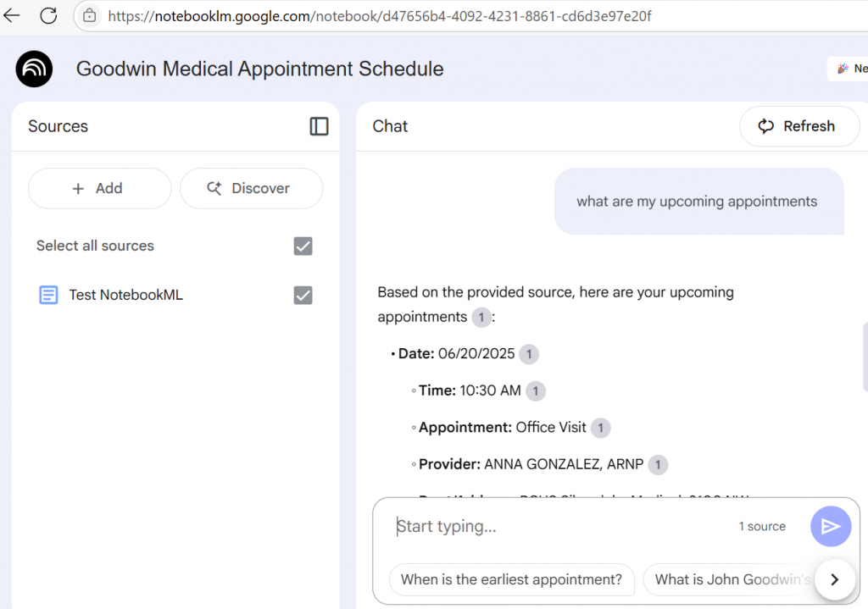Click the browser back arrow
Screen dimensions: 868x609
(12, 16)
